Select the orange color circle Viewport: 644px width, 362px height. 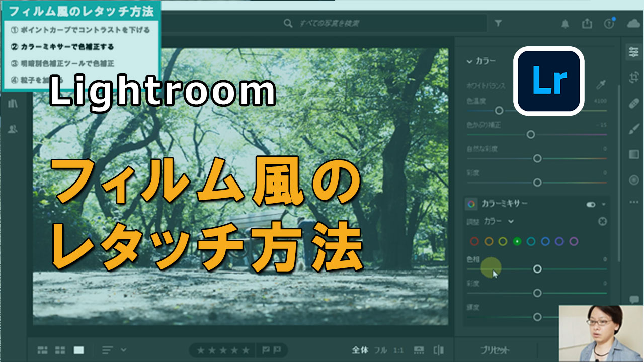pyautogui.click(x=489, y=242)
